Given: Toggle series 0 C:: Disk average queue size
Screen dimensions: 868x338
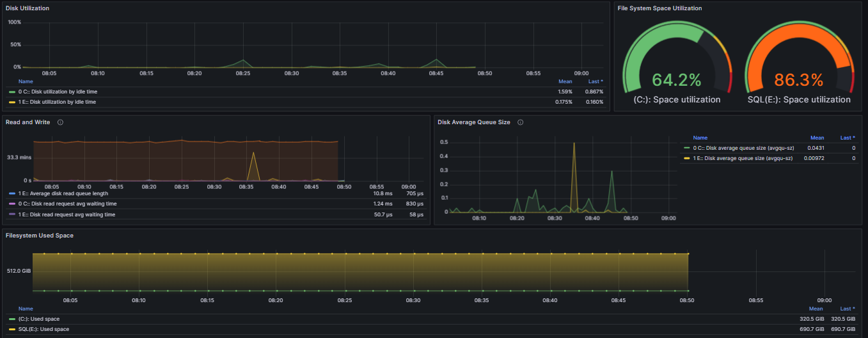Looking at the screenshot, I should 743,148.
